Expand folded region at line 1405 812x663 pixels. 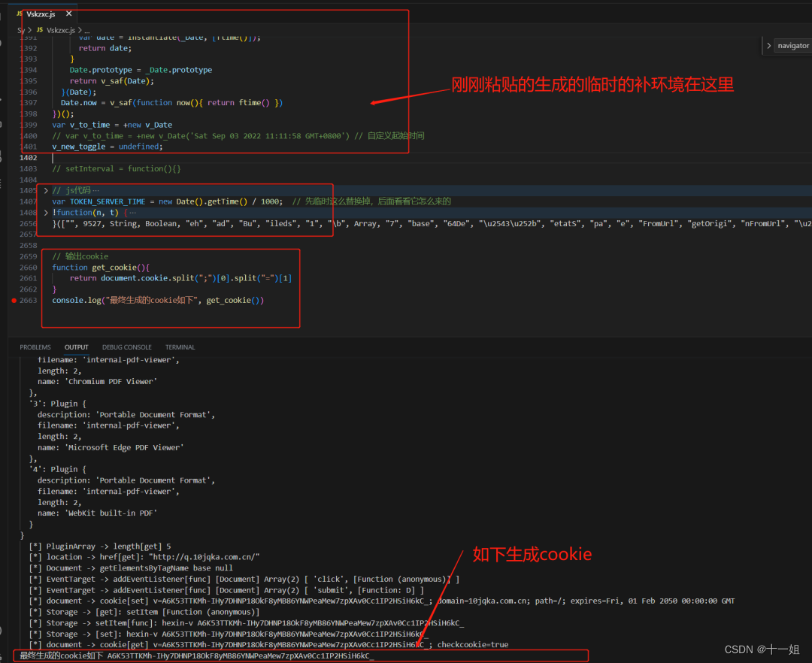[x=46, y=190]
